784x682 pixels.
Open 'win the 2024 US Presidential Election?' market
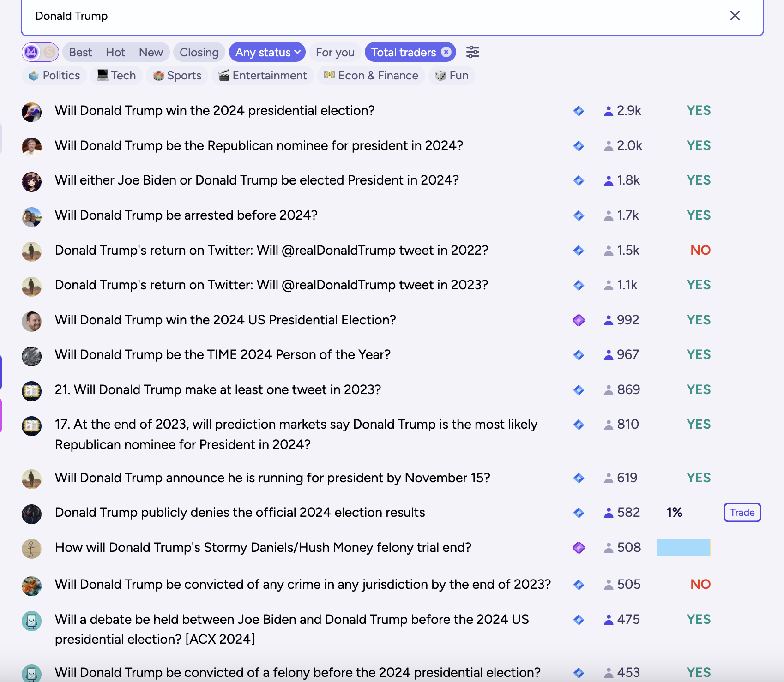pos(225,320)
